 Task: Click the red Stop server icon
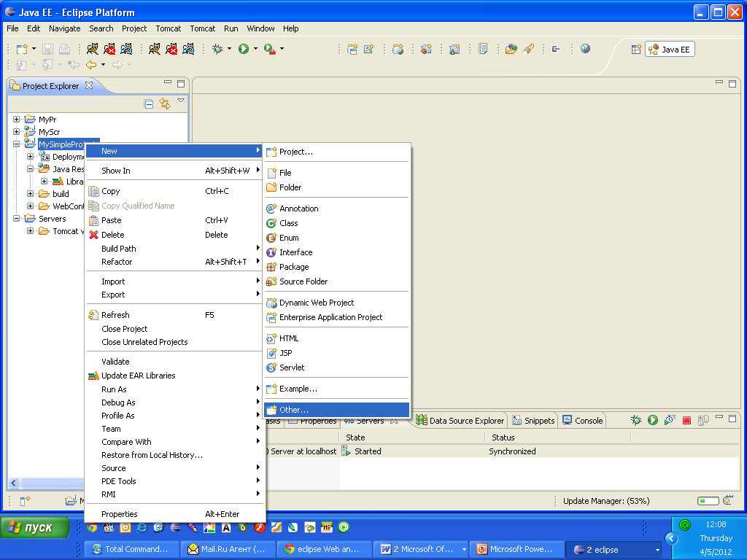686,420
